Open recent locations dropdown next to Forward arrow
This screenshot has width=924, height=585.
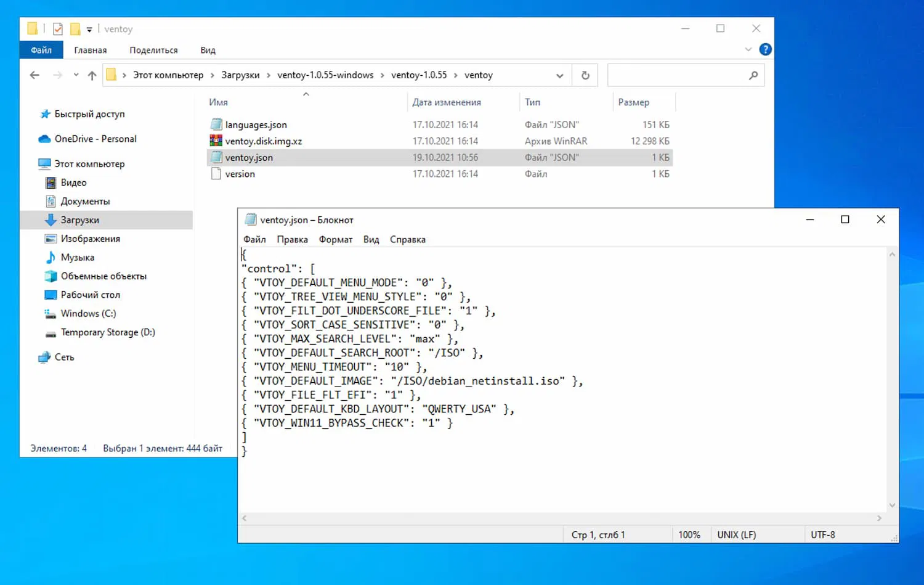click(x=76, y=75)
